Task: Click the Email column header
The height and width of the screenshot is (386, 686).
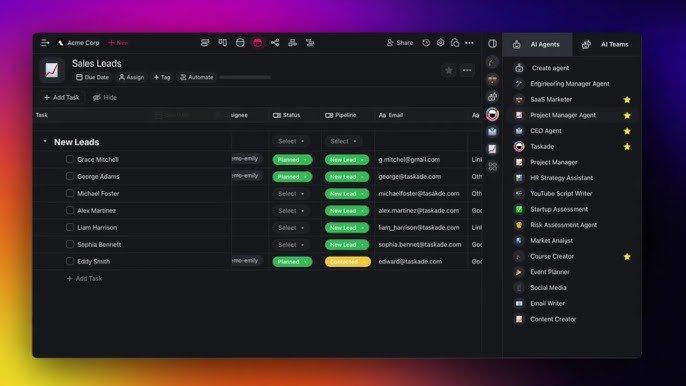Action: [391, 116]
